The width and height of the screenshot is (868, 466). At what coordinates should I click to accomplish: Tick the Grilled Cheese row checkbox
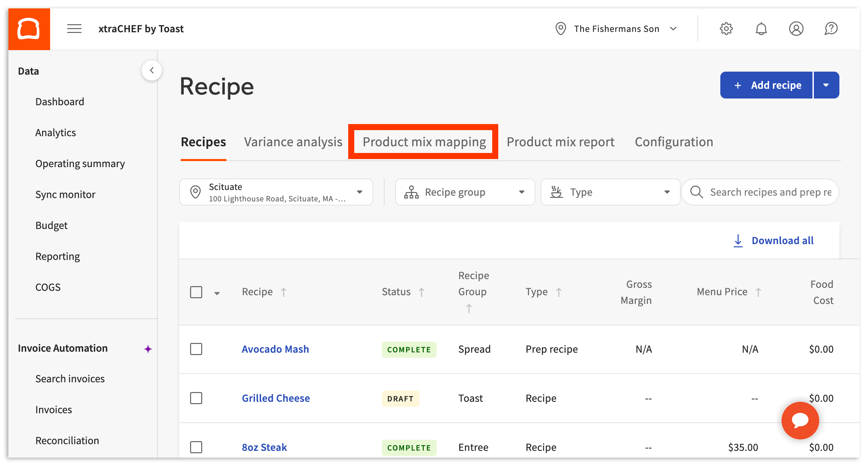tap(196, 398)
